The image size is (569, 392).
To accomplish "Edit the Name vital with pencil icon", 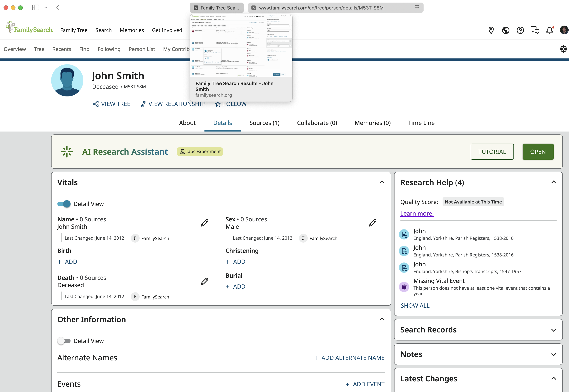I will 204,223.
